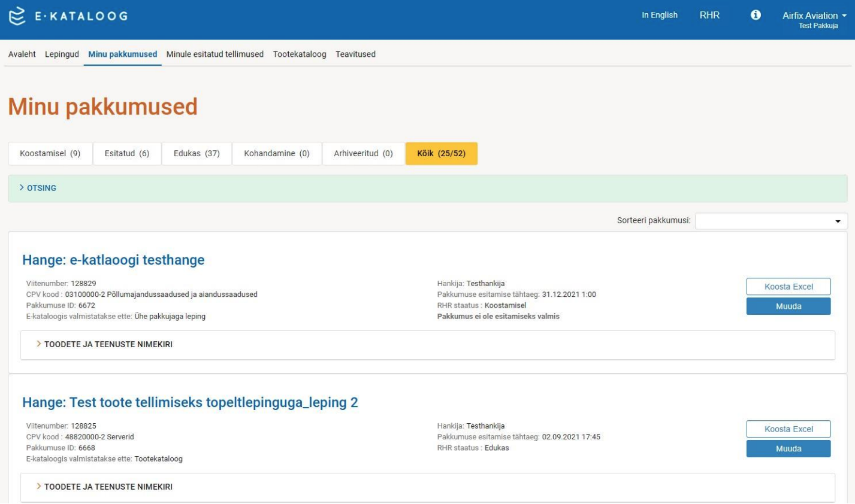Open the Sorteeri pakkumusi dropdown

pyautogui.click(x=771, y=221)
